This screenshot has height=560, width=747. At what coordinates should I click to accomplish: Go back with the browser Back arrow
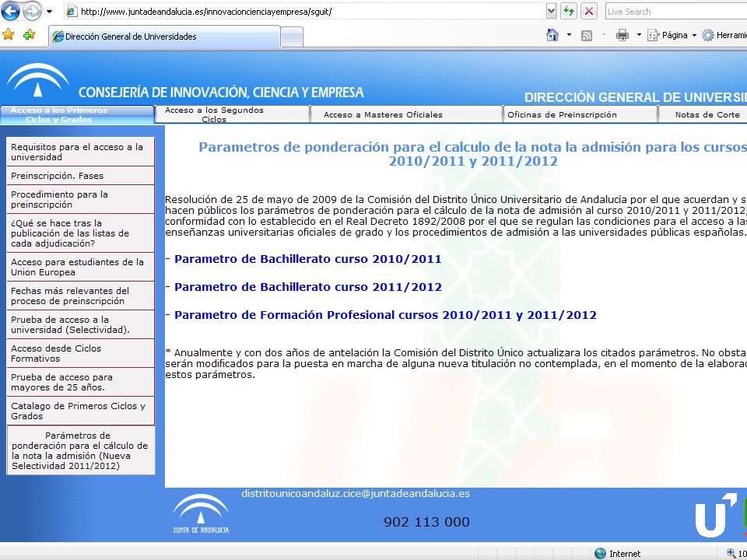(11, 12)
